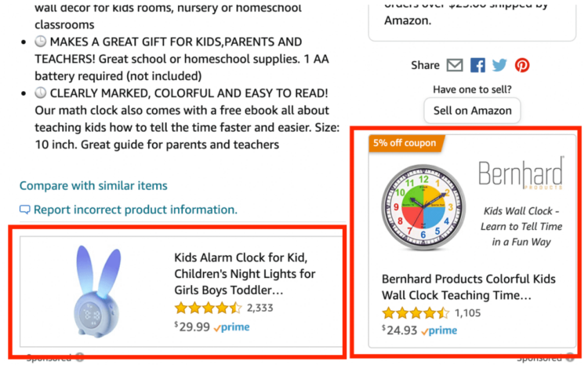Click the Sell on Amazon button
The height and width of the screenshot is (365, 588).
pos(472,111)
